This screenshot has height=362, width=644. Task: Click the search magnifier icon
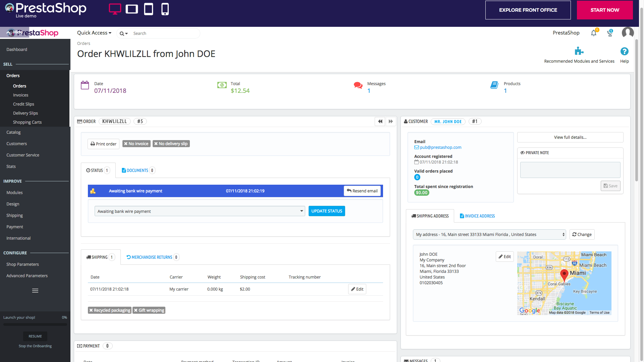[x=122, y=34]
